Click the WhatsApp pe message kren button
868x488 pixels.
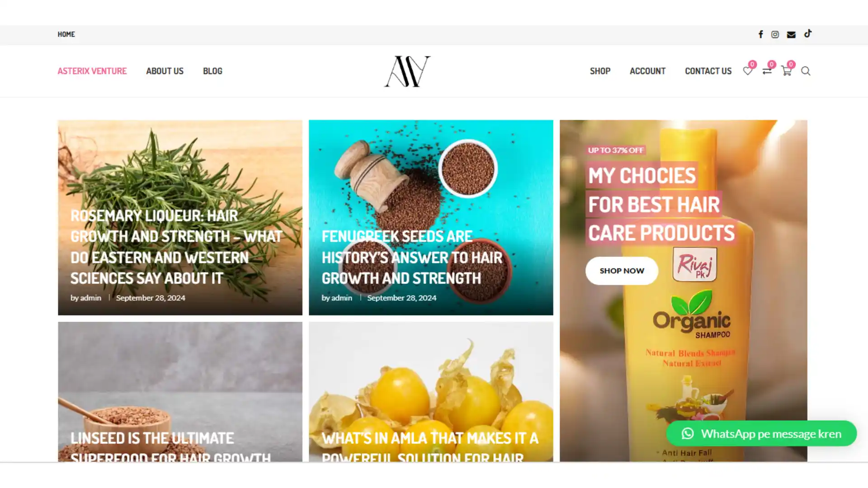pyautogui.click(x=761, y=434)
